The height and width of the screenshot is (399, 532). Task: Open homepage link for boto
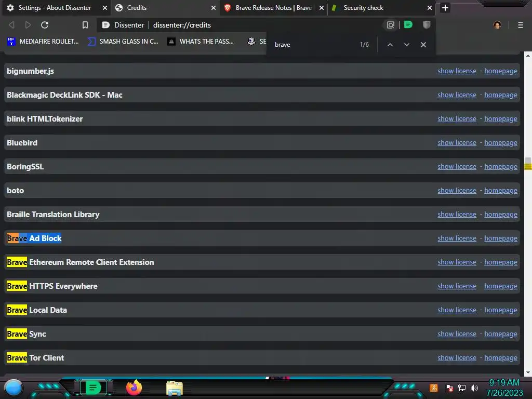500,191
